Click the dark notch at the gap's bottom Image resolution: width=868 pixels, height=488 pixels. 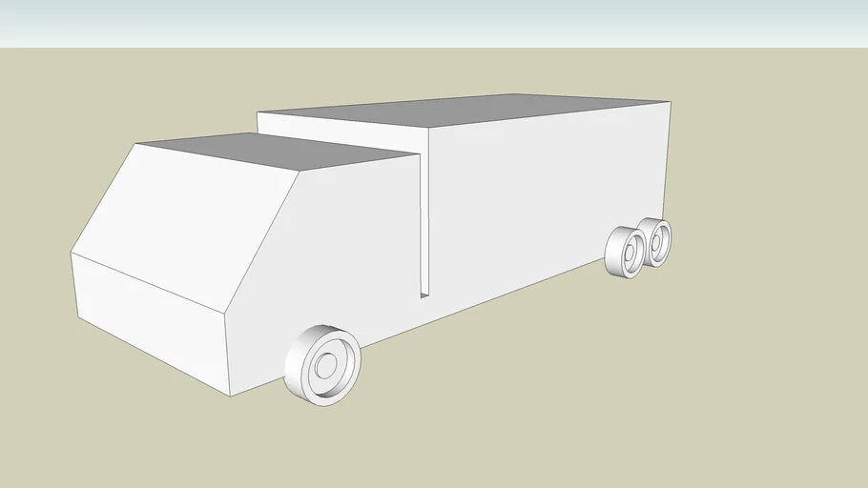[424, 295]
